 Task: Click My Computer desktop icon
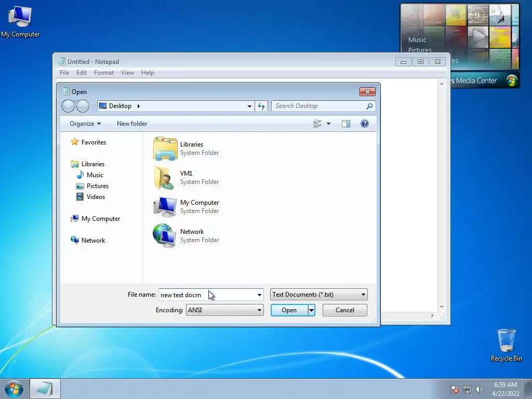click(x=20, y=21)
